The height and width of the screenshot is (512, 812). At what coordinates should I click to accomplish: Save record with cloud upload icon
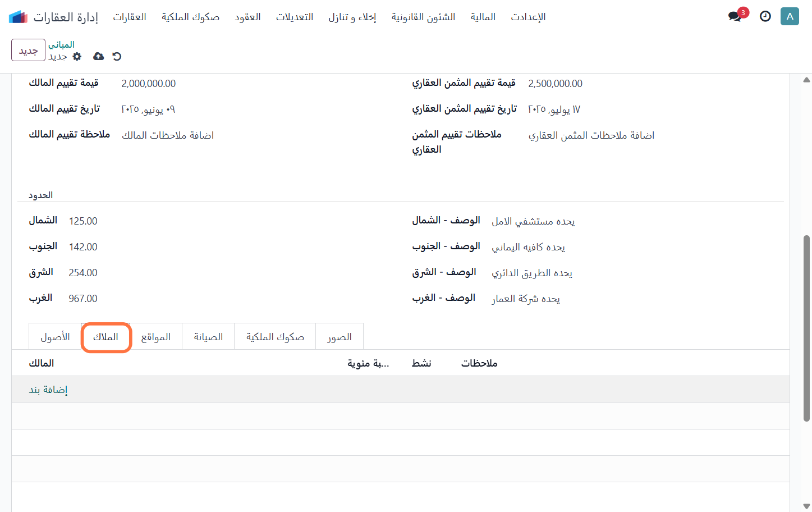tap(98, 56)
